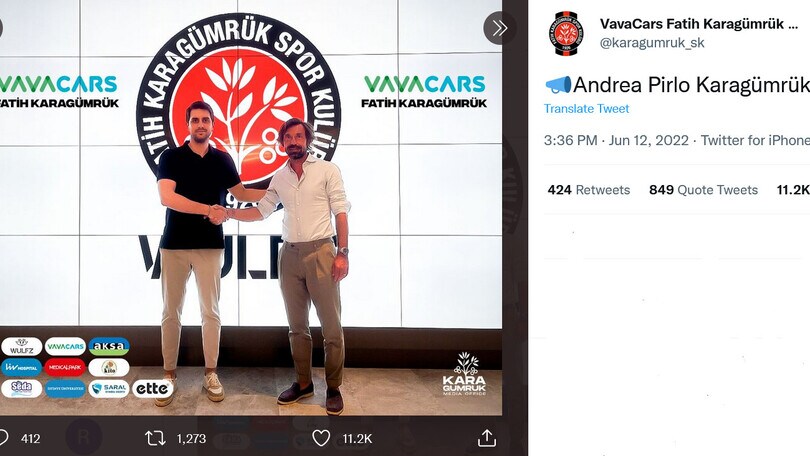Click the aksa sponsor logo
This screenshot has height=456, width=810.
(x=108, y=347)
